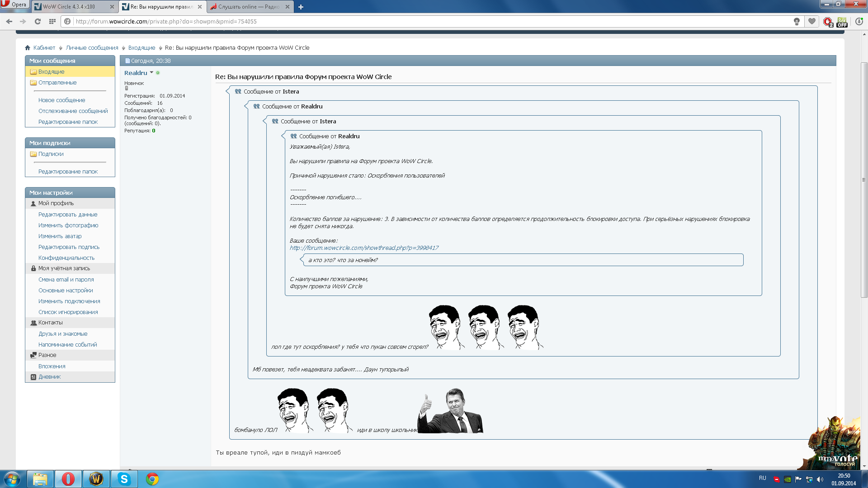The image size is (868, 488).
Task: Open the Отправленные folder
Action: tap(57, 83)
